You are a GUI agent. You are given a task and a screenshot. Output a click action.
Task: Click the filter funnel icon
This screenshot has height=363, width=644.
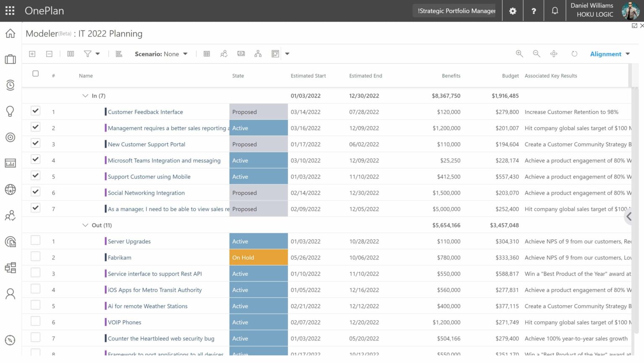pos(87,54)
